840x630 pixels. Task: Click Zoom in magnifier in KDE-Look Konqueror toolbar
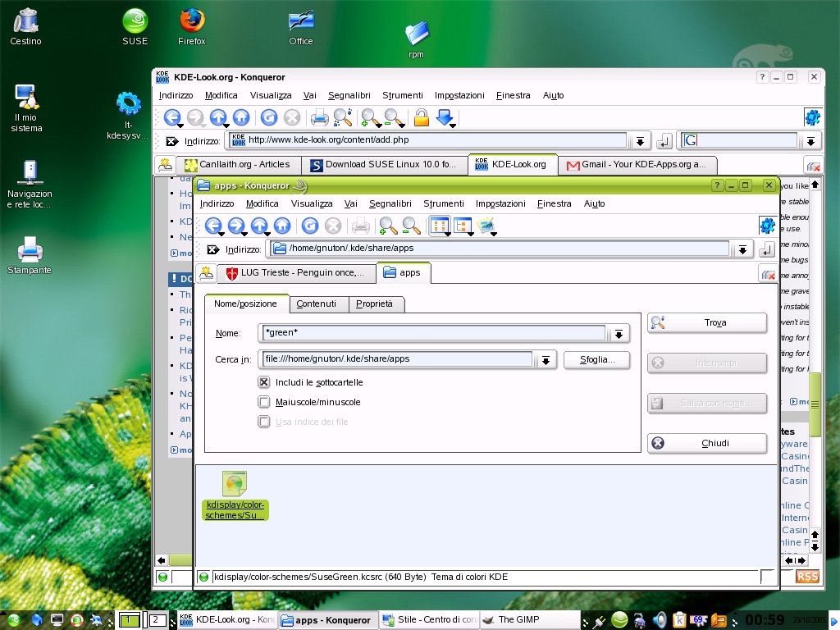pyautogui.click(x=370, y=117)
